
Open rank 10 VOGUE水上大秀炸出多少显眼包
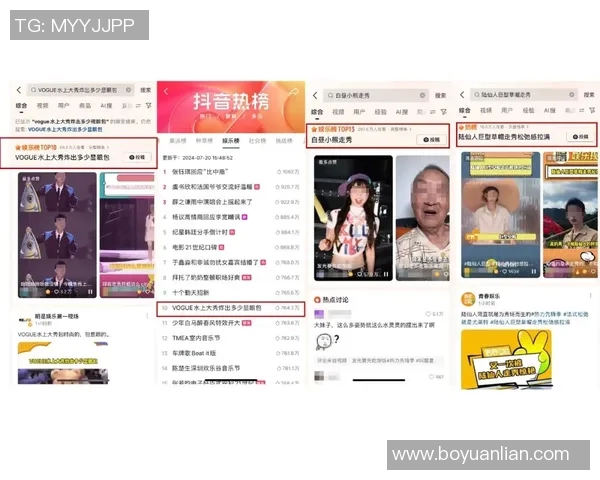tap(231, 308)
